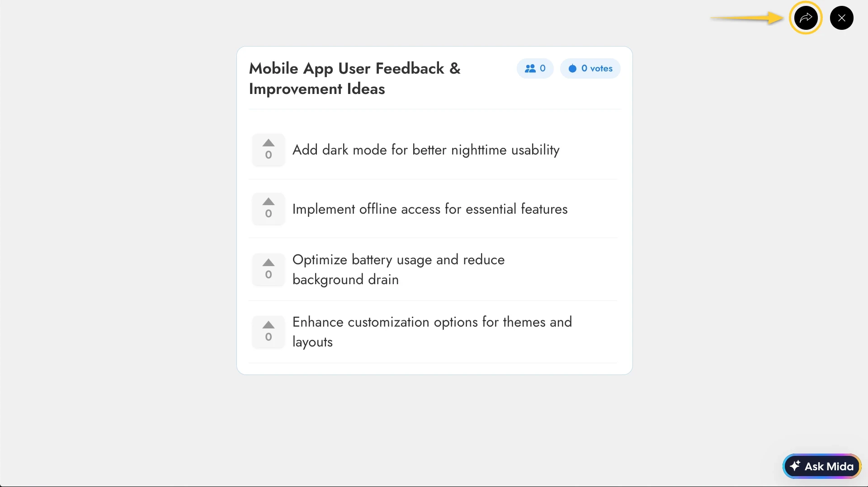Click the share icon highlighted by the yellow arrow
Screen dimensions: 868x487
point(806,18)
